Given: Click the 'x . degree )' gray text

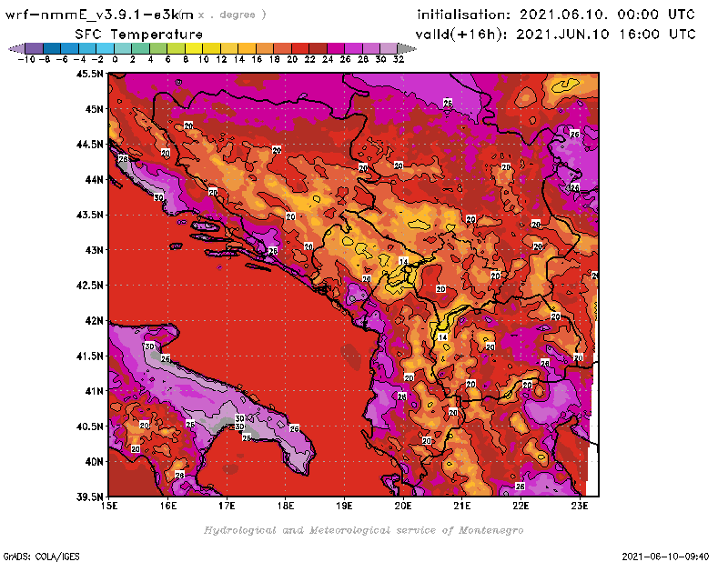Looking at the screenshot, I should (232, 15).
